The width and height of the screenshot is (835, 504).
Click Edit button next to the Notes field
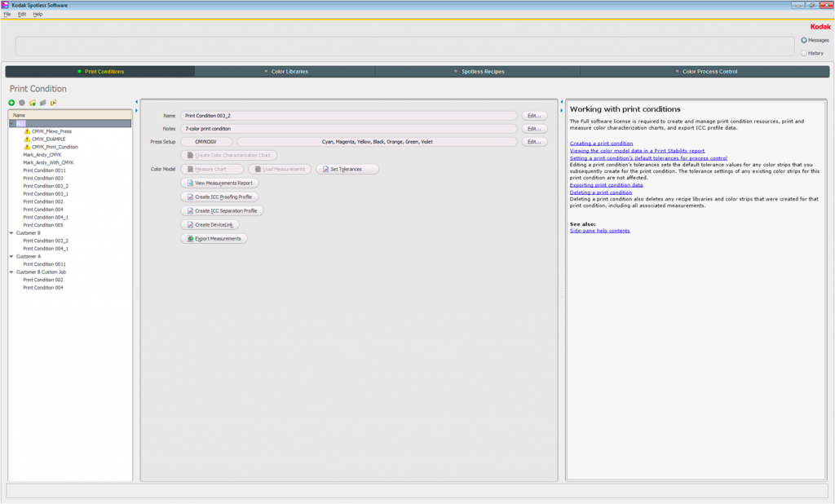coord(534,129)
